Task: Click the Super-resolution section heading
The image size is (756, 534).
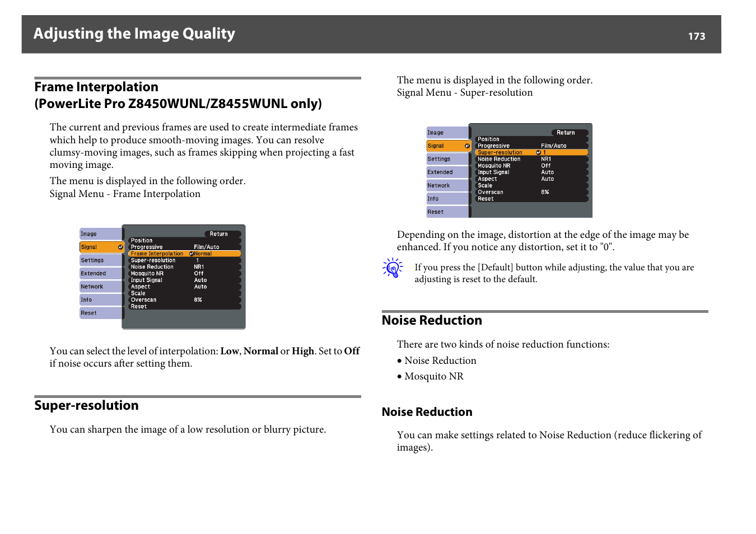Action: (86, 406)
